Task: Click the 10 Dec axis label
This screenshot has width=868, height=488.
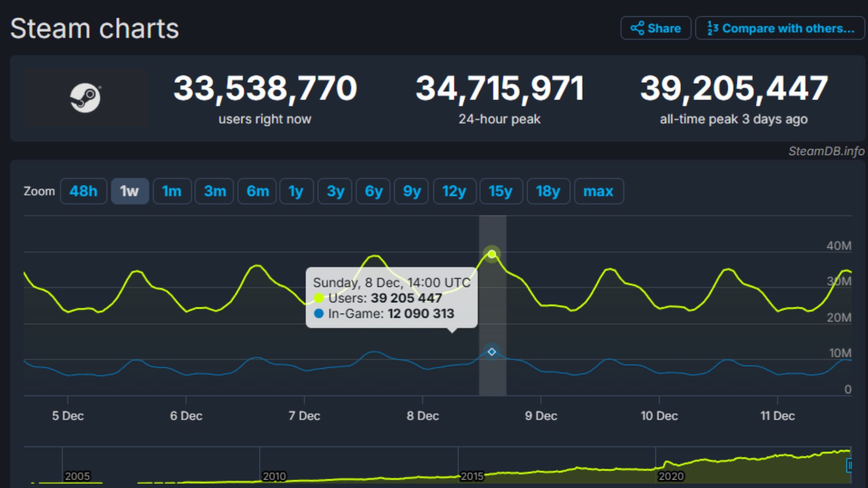Action: (659, 416)
